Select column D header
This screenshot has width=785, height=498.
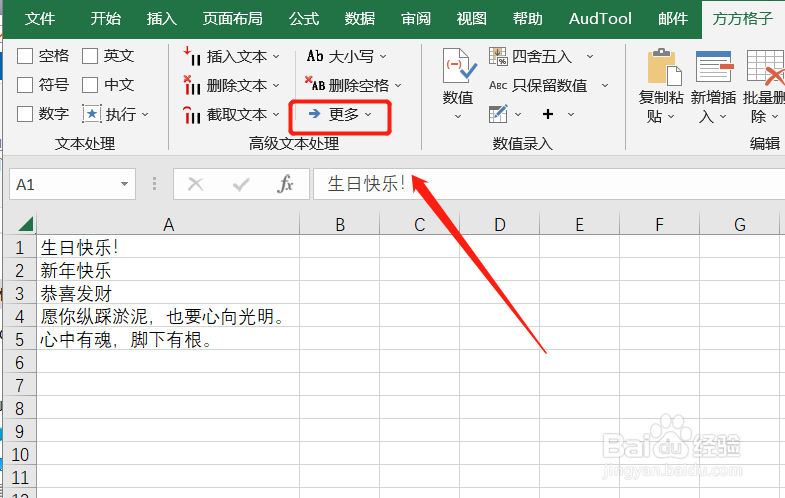point(499,224)
